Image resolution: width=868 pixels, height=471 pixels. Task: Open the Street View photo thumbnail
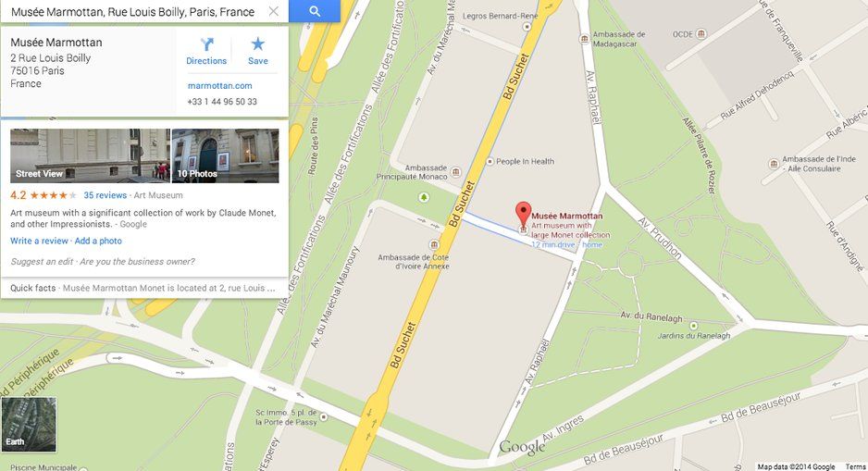[91, 155]
